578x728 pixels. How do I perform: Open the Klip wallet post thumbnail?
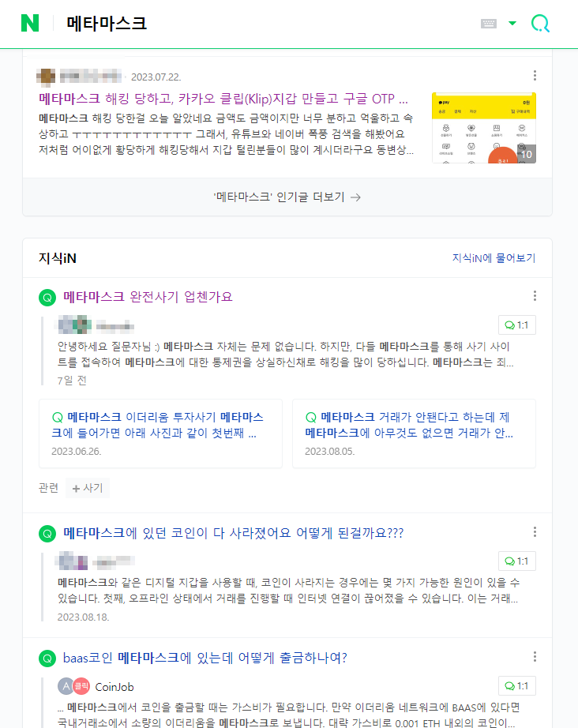point(484,128)
